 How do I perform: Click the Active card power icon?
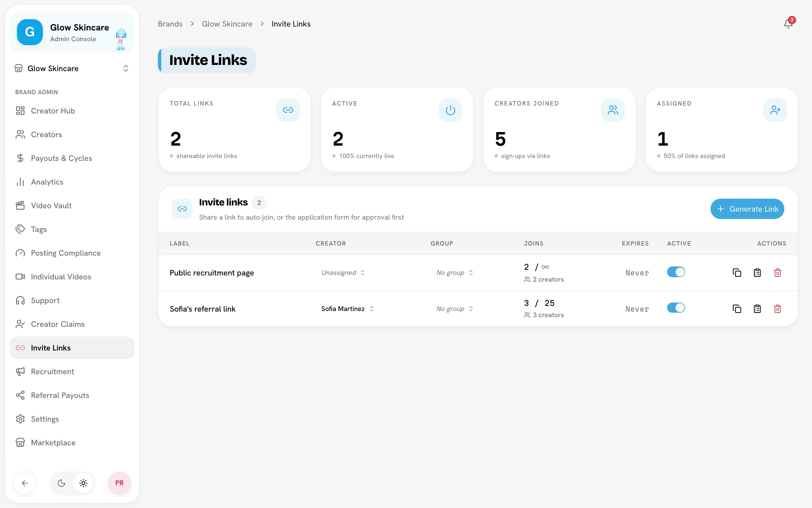[450, 110]
